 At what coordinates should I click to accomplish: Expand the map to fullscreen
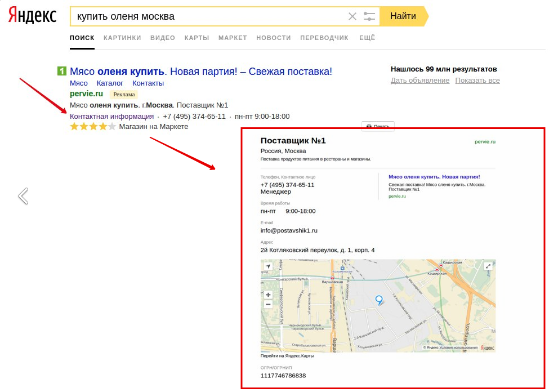[x=488, y=266]
